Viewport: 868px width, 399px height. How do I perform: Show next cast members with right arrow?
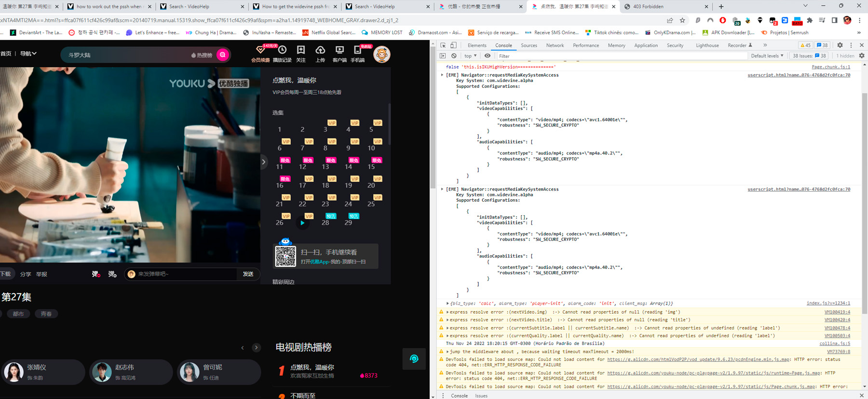pos(256,347)
